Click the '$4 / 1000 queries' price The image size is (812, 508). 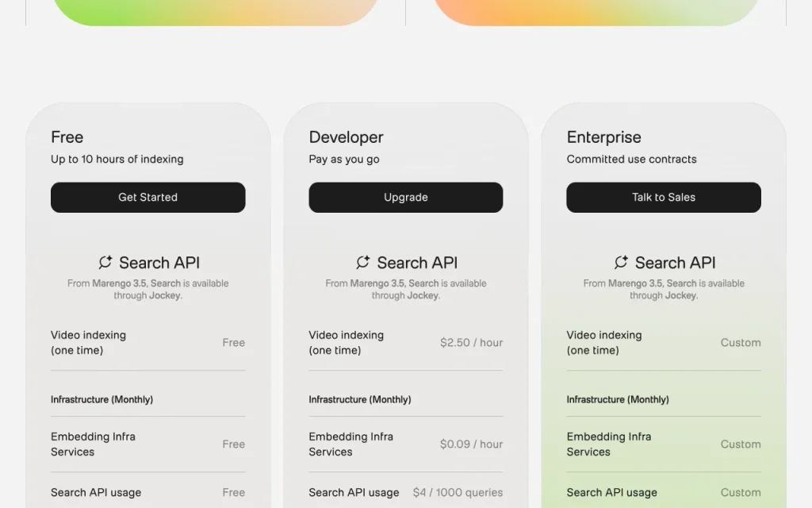click(x=458, y=492)
